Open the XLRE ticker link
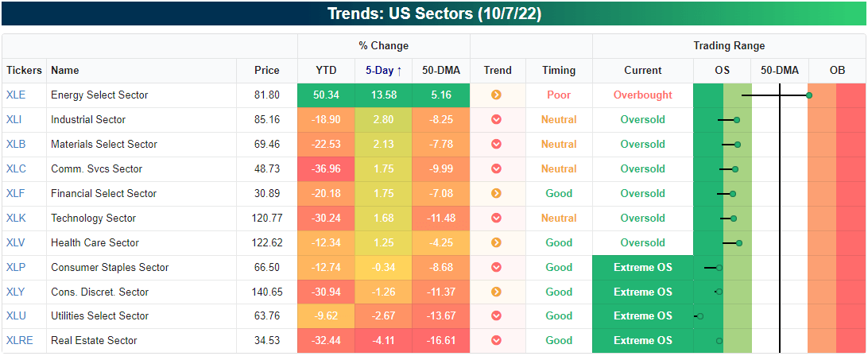This screenshot has height=356, width=868. (18, 341)
